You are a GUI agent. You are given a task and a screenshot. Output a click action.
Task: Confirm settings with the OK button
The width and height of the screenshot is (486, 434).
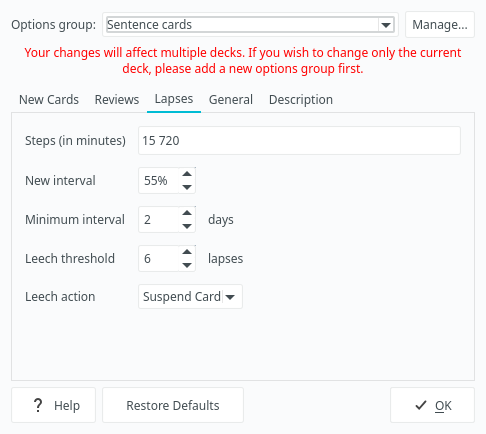[x=432, y=405]
